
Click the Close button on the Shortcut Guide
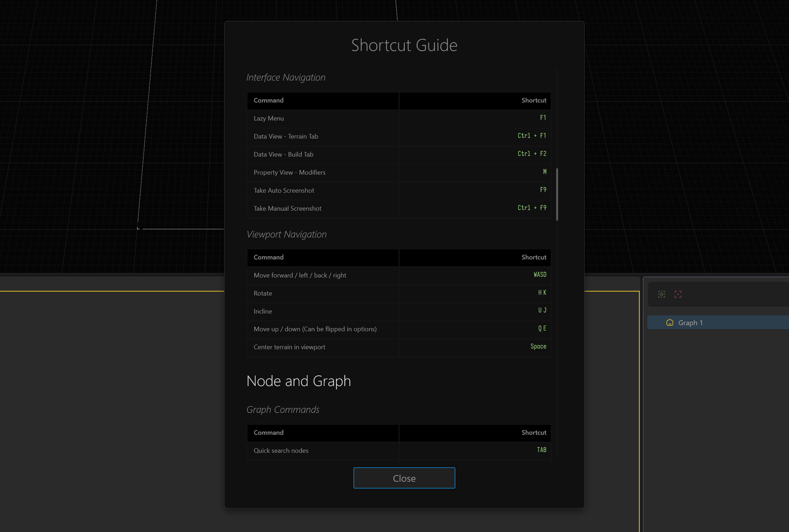coord(404,478)
